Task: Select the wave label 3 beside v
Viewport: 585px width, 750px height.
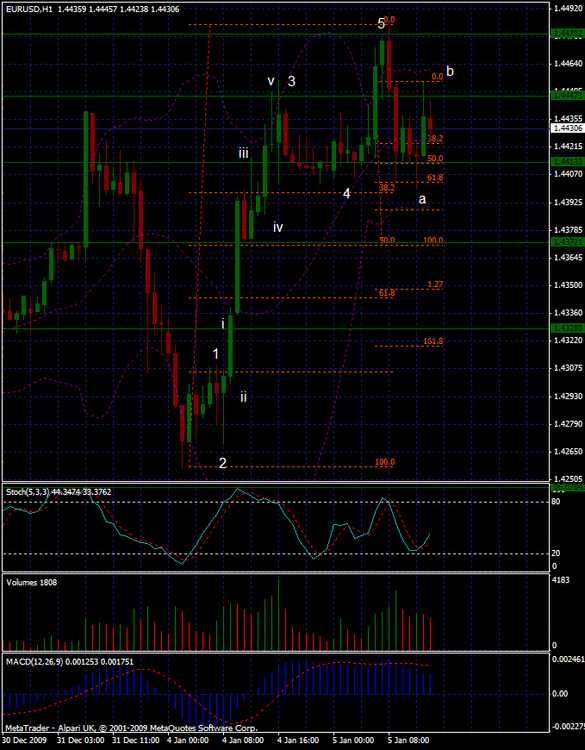Action: point(291,81)
